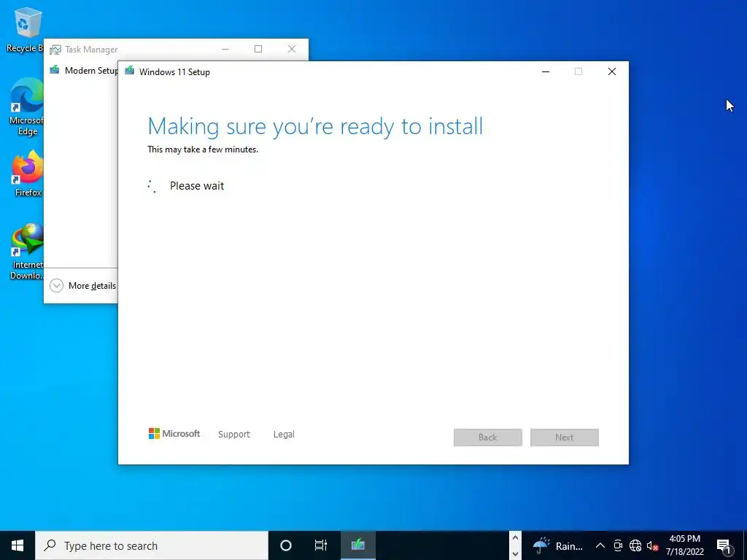Minimize the Windows 11 Setup window
This screenshot has height=560, width=747.
point(546,71)
